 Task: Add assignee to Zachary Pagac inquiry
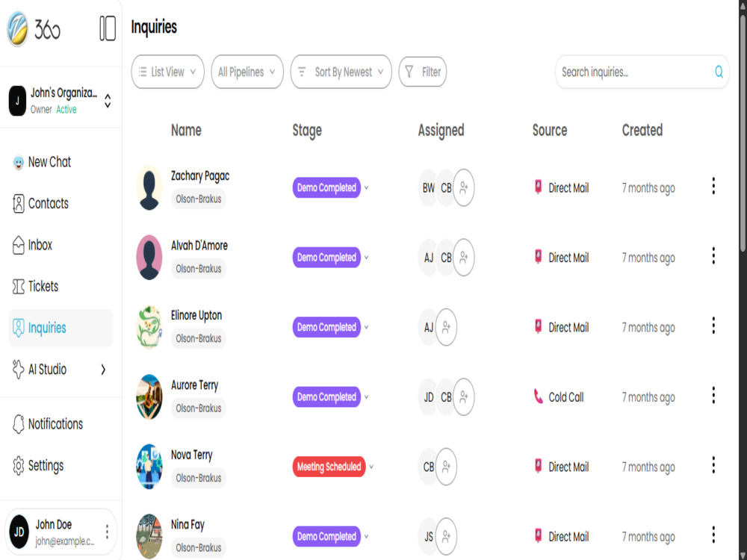coord(464,187)
